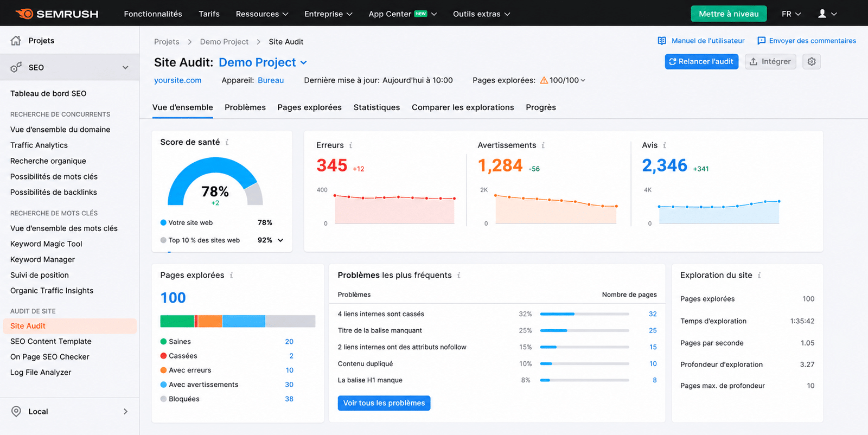Switch to the Pages explorées tab
Viewport: 868px width, 435px height.
pos(309,107)
